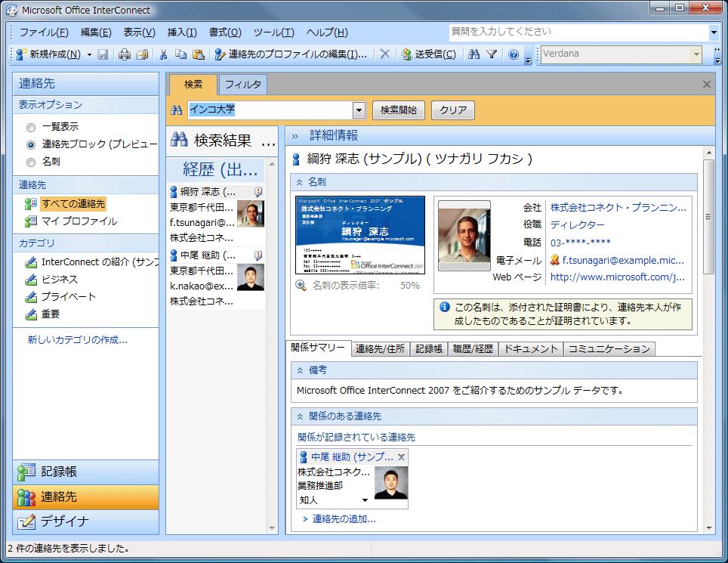Click the Cut scissors icon
This screenshot has width=728, height=563.
pos(163,54)
